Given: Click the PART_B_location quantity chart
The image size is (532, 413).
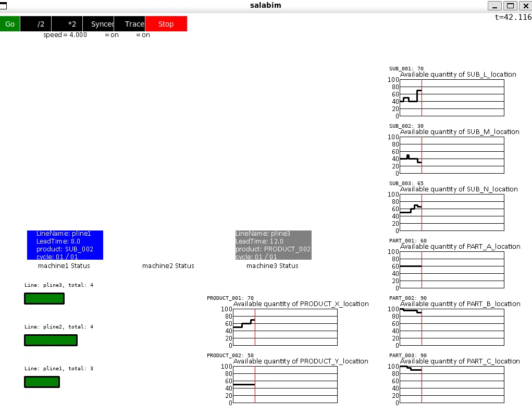Looking at the screenshot, I should [452, 327].
